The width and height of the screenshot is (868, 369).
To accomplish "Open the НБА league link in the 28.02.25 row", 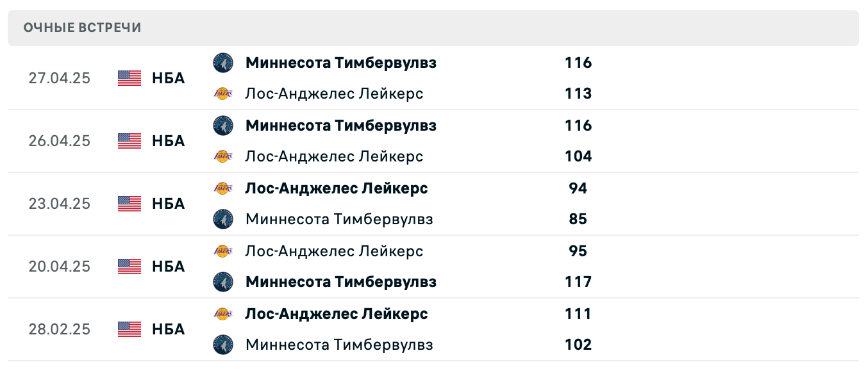I will (x=168, y=329).
